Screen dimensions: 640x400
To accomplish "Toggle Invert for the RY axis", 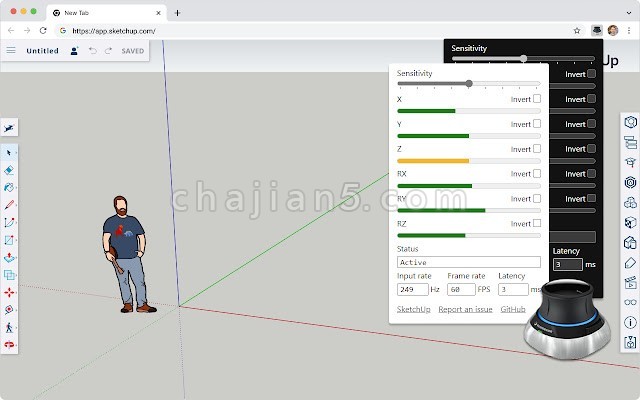I will click(x=537, y=198).
